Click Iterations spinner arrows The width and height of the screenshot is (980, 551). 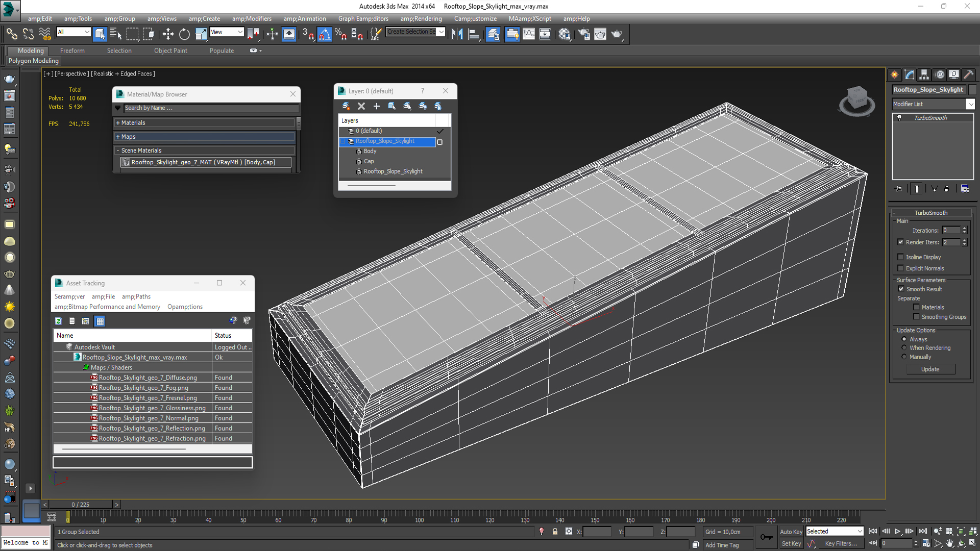click(964, 231)
